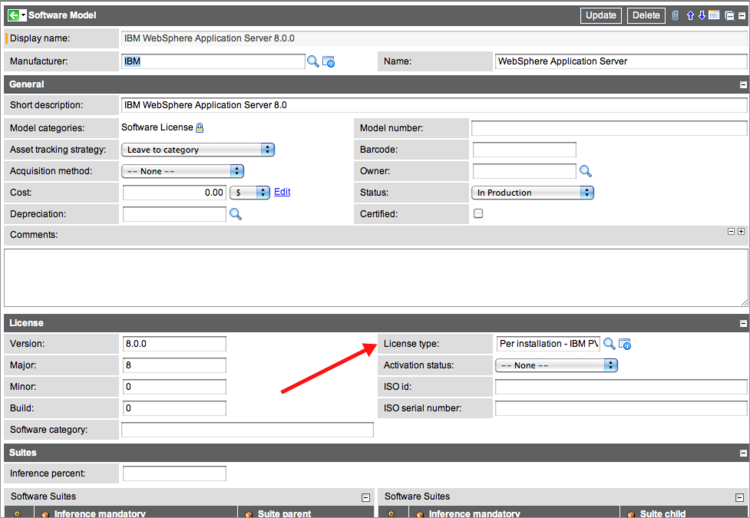
Task: Go to previous record with the up arrow
Action: (x=690, y=15)
